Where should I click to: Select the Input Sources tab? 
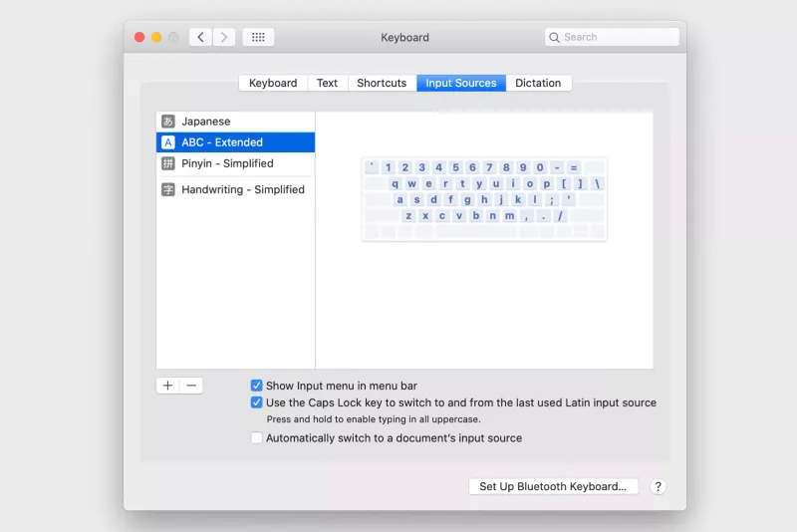(x=461, y=83)
